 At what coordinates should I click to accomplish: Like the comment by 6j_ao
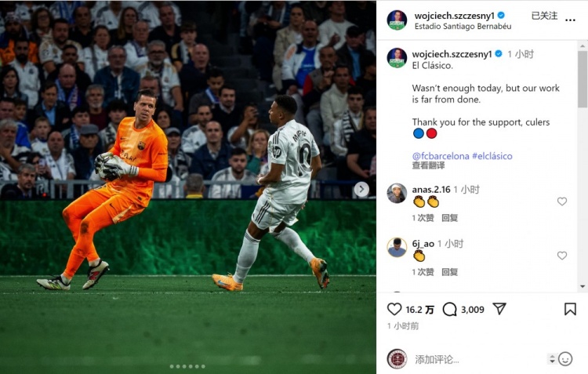[562, 256]
